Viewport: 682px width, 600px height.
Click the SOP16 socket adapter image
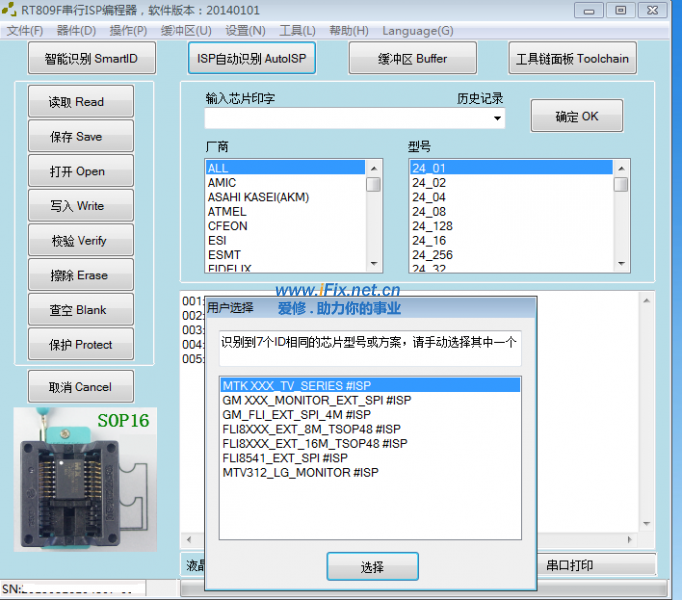pos(85,479)
